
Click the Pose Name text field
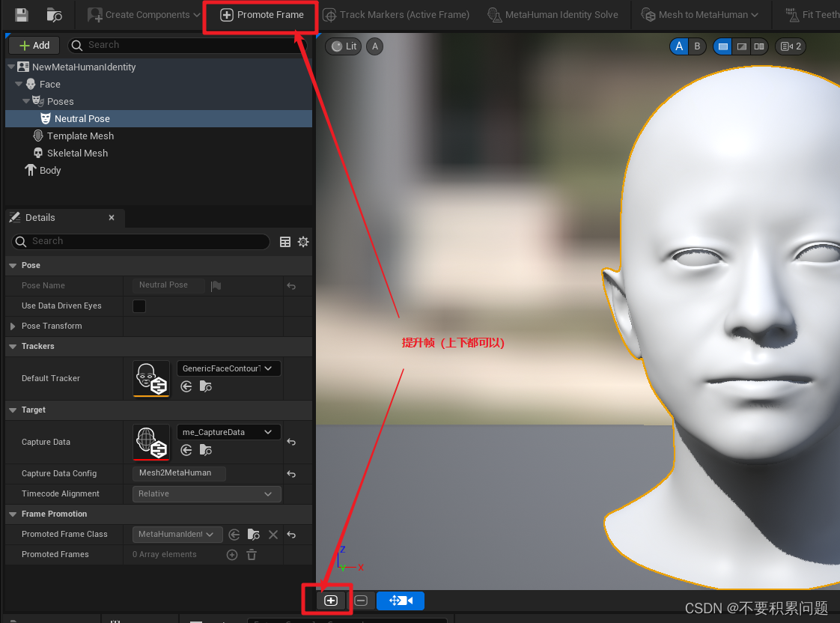(x=168, y=285)
